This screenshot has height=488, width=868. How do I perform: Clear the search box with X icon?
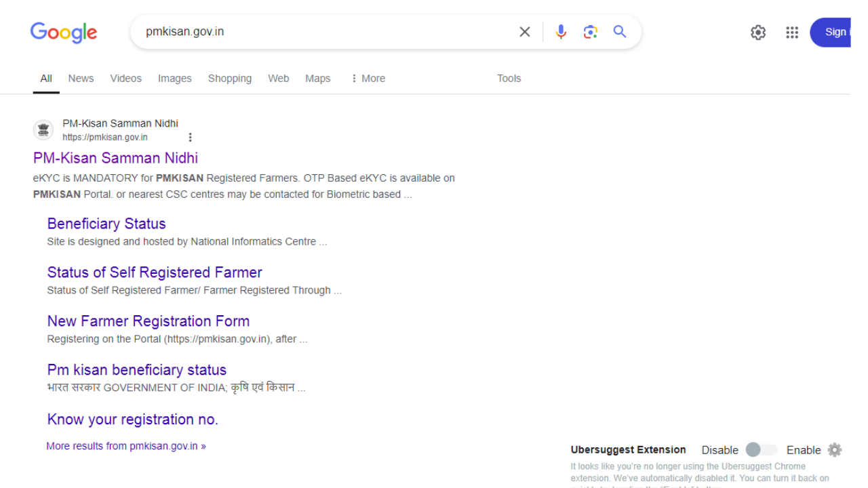525,32
